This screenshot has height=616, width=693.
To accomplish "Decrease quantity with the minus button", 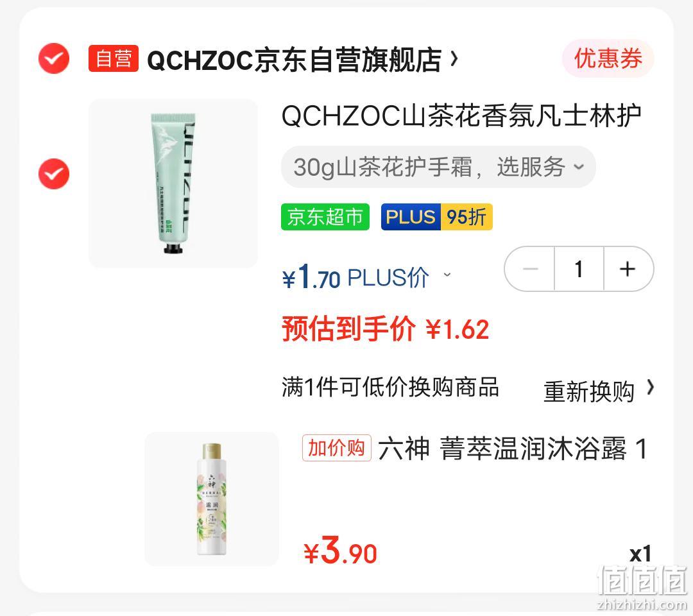I will click(x=529, y=269).
